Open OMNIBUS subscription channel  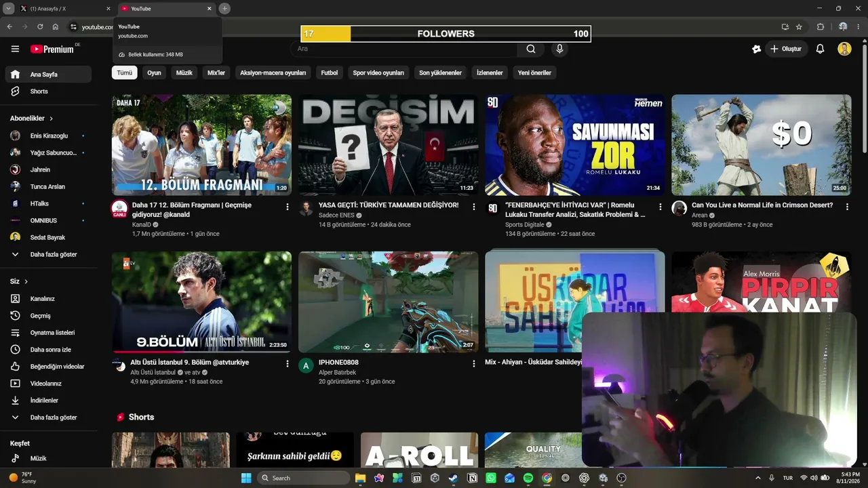pos(47,220)
